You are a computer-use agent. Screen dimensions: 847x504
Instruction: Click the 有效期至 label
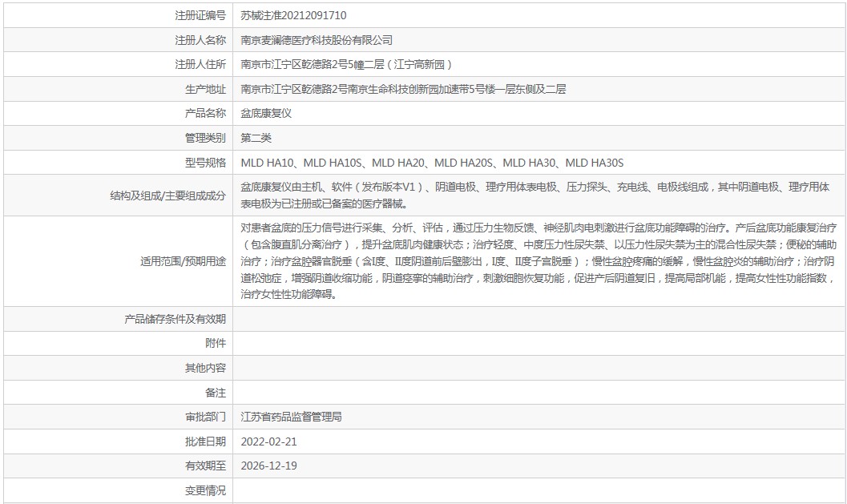(205, 466)
